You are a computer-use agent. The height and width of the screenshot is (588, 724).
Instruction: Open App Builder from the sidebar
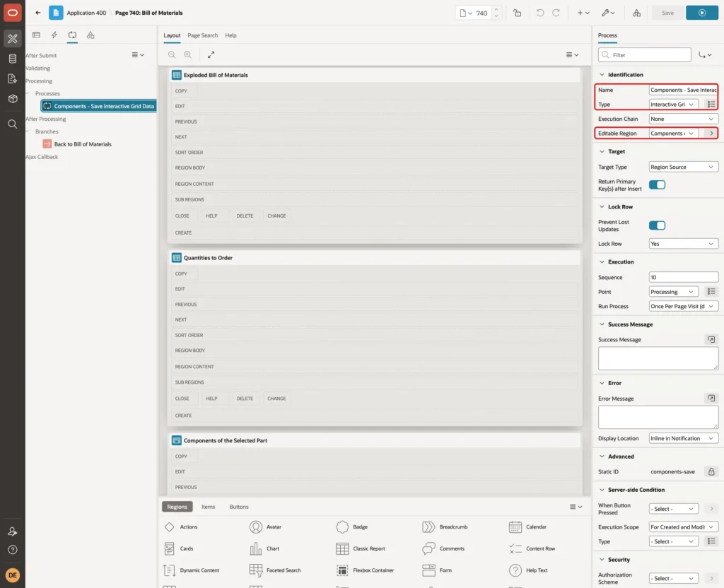[13, 39]
